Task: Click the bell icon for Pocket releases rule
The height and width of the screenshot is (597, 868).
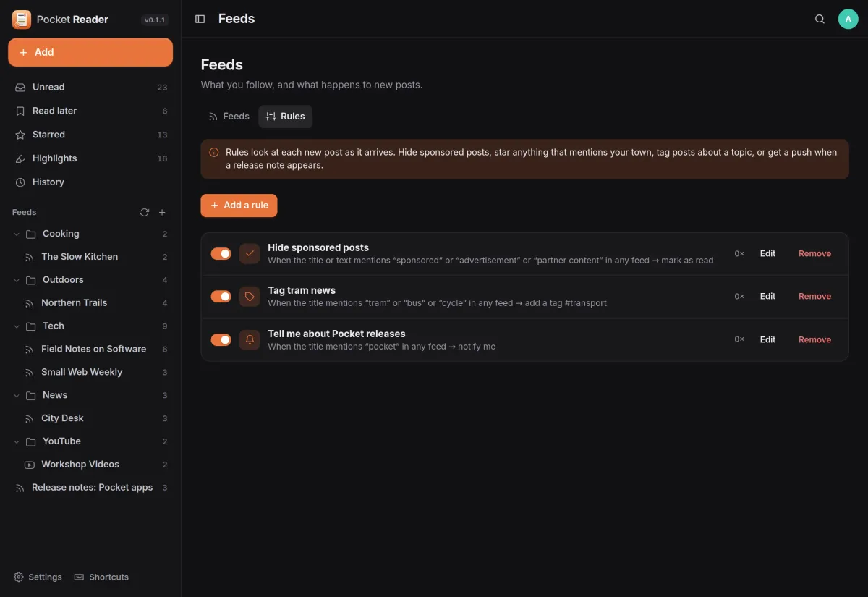Action: 250,339
